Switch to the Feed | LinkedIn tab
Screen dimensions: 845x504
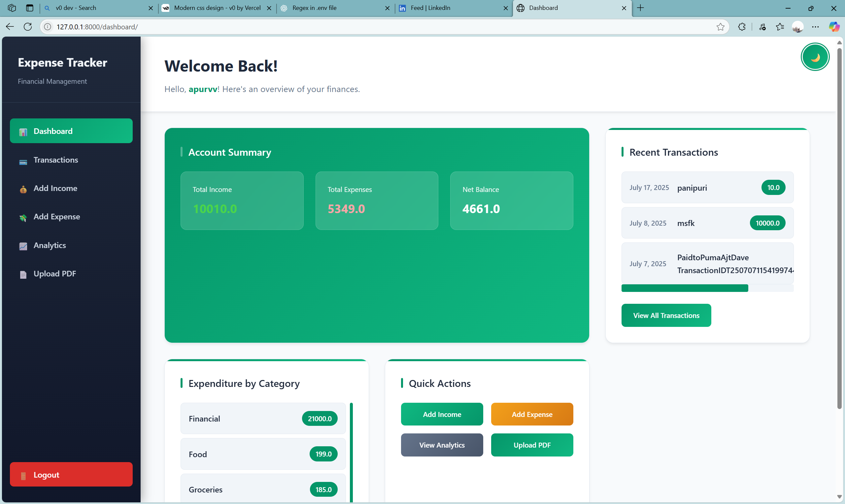pyautogui.click(x=449, y=8)
